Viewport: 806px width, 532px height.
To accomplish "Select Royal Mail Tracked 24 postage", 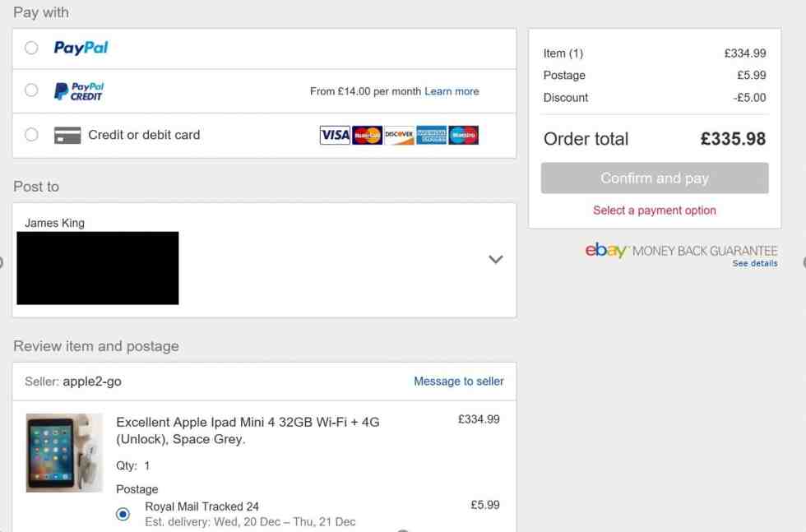I will (122, 513).
